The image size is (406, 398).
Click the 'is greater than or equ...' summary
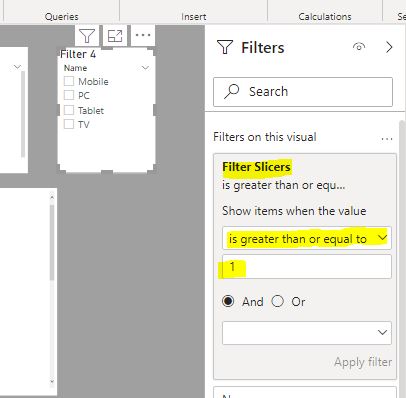(283, 185)
